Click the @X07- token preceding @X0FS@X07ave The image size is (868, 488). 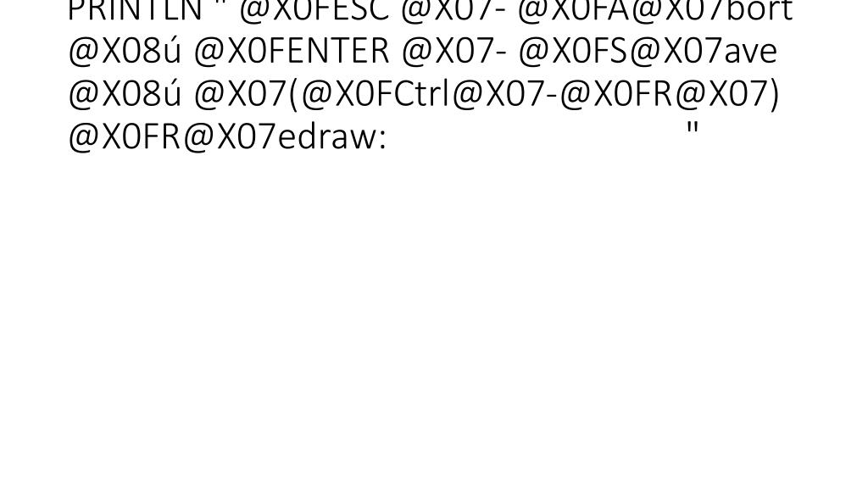(454, 51)
